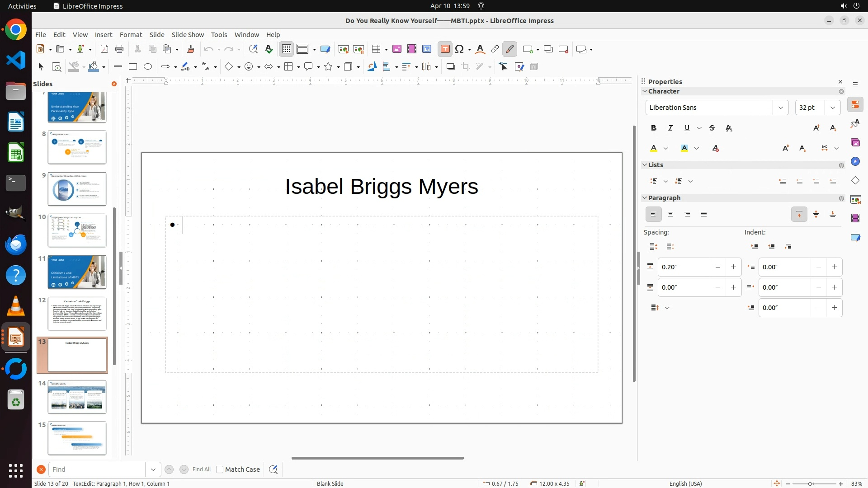Image resolution: width=868 pixels, height=488 pixels.
Task: Click the Print toolbar icon
Action: point(119,49)
